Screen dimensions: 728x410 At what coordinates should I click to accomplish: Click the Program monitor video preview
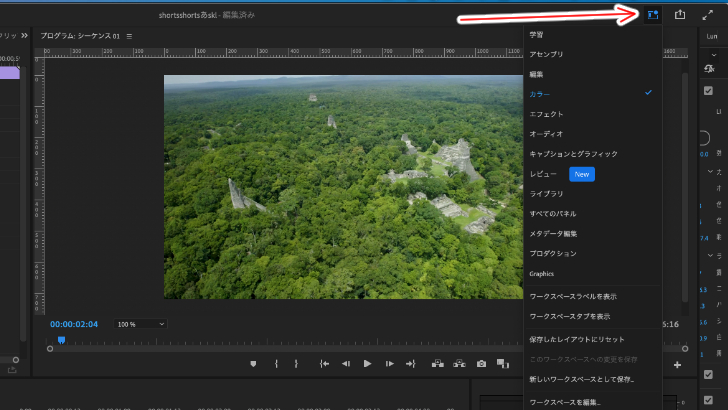click(344, 187)
